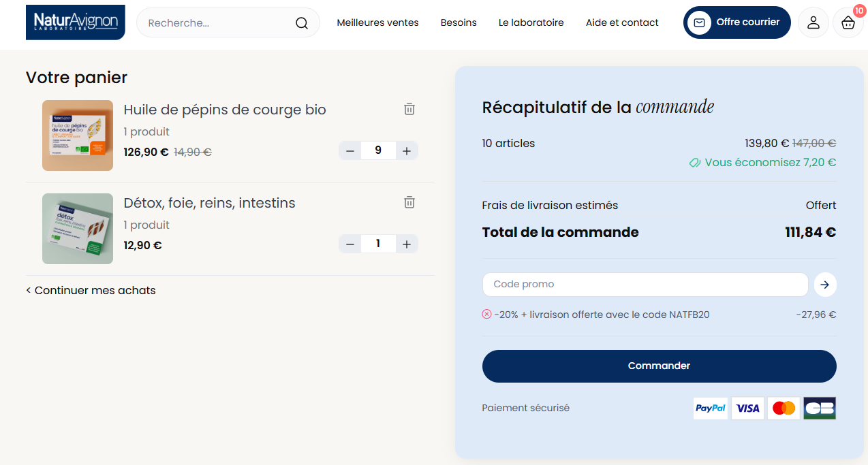Delete Huile de pépins de courge via trash icon
The image size is (868, 465).
409,109
